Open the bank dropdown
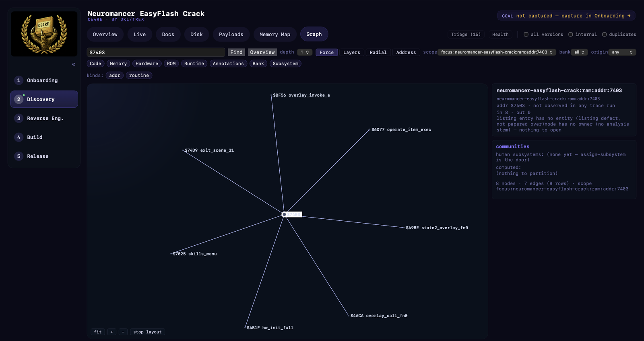The height and width of the screenshot is (341, 644). pos(579,52)
